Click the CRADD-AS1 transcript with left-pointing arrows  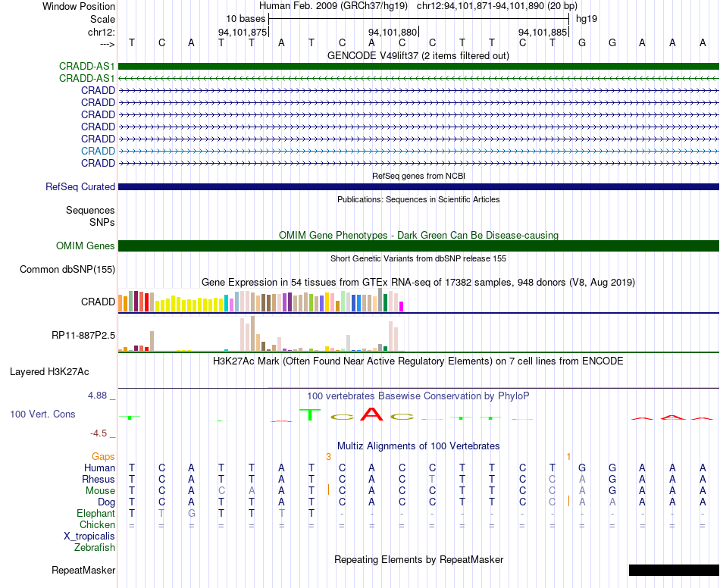click(418, 79)
